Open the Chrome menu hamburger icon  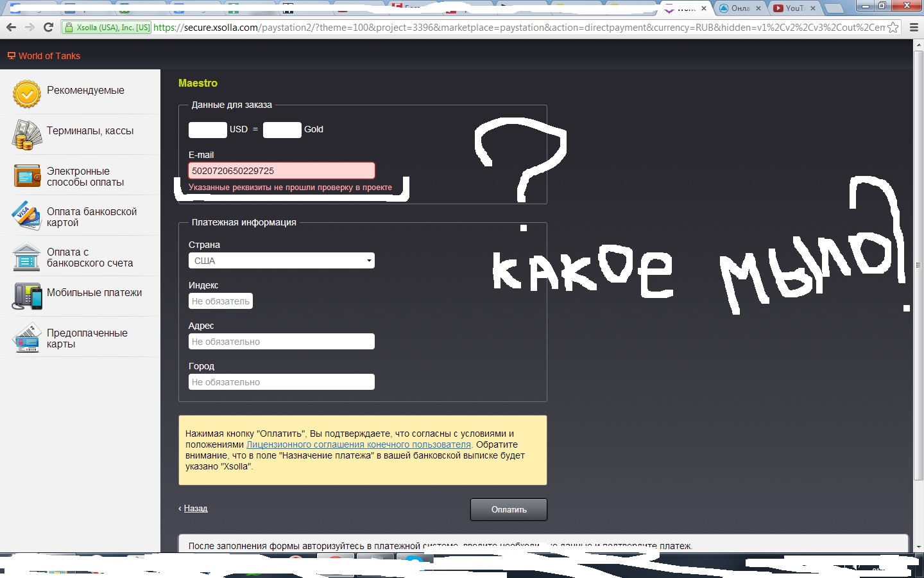click(x=914, y=28)
